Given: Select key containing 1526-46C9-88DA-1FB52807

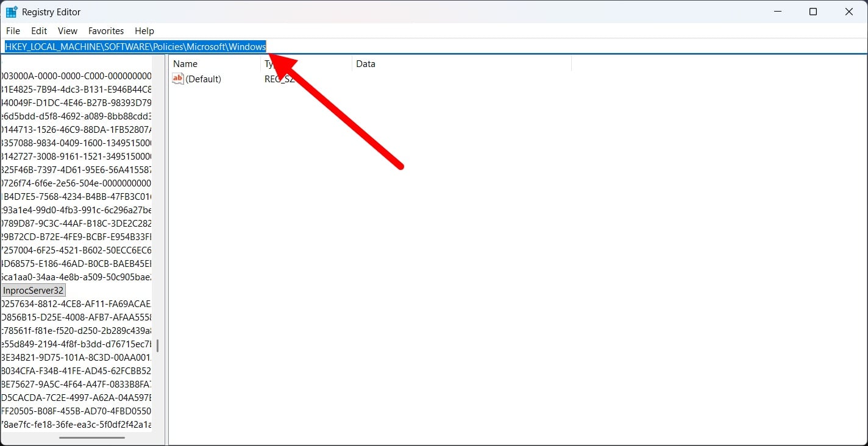Looking at the screenshot, I should (76, 129).
